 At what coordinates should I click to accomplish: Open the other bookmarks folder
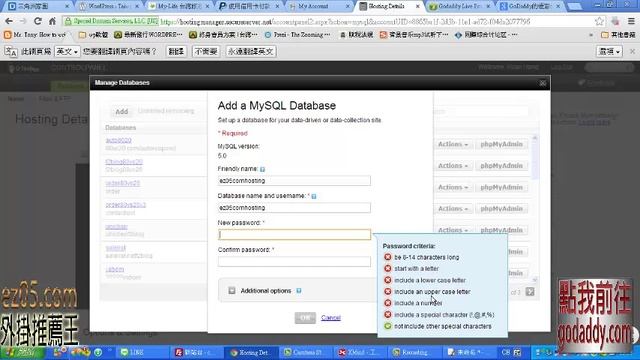tap(618, 35)
